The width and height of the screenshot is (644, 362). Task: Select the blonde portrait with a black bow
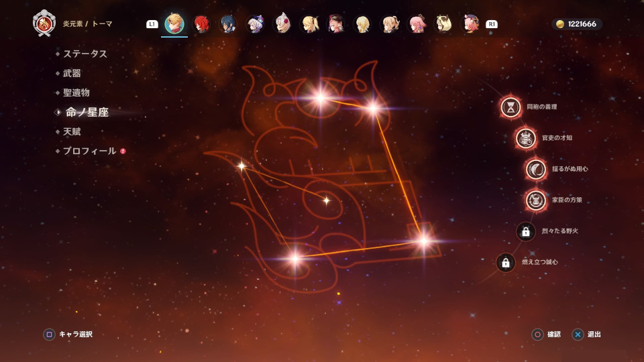tap(390, 24)
